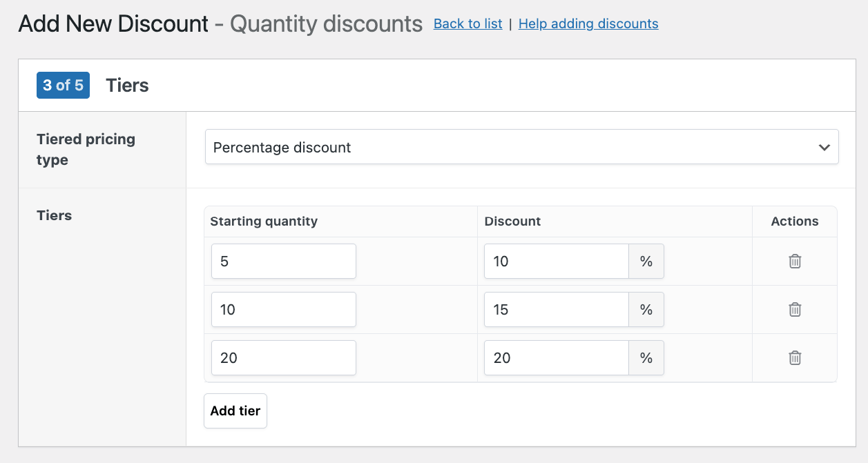The width and height of the screenshot is (868, 463).
Task: Click the step badge showing 3 of 5
Action: coord(63,85)
